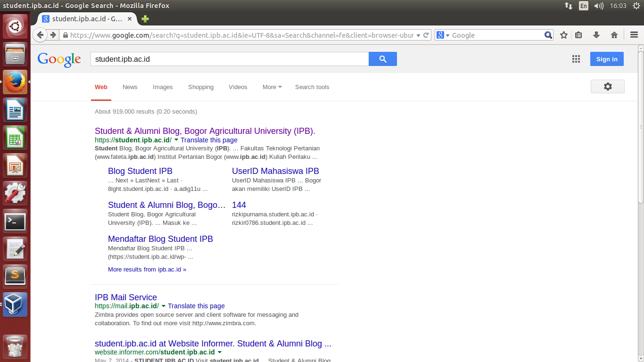Image resolution: width=644 pixels, height=362 pixels.
Task: Go forward one page in Firefox
Action: point(53,35)
